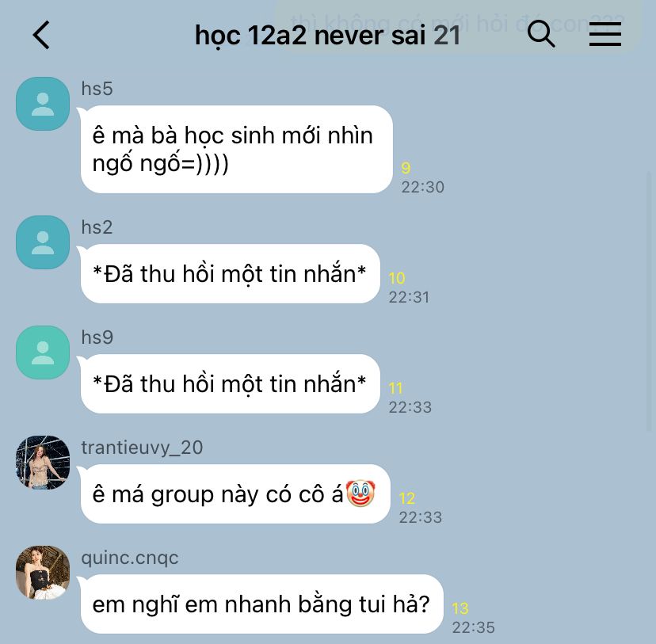The image size is (656, 644).
Task: Open quinc.cnqc's profile photo
Action: coord(43,573)
